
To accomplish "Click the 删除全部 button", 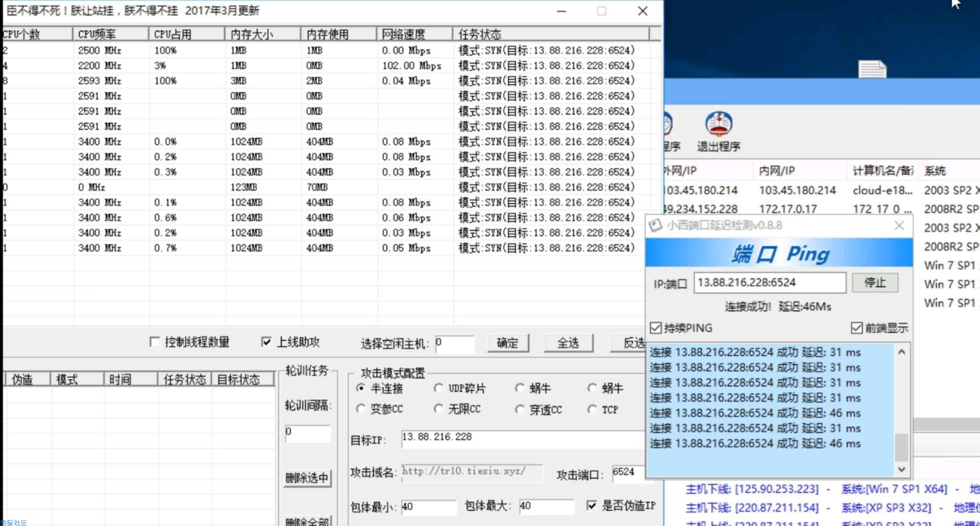I will 307,521.
